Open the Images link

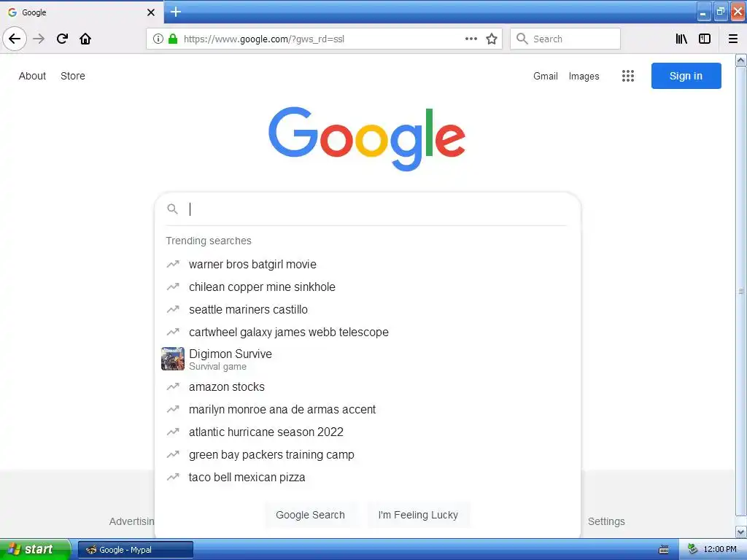click(x=584, y=76)
